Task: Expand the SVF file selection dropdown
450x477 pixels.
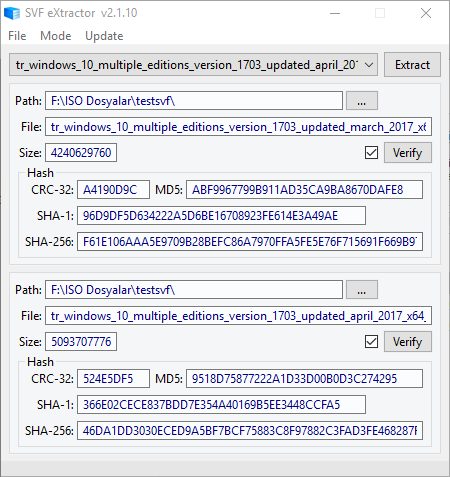Action: point(369,65)
